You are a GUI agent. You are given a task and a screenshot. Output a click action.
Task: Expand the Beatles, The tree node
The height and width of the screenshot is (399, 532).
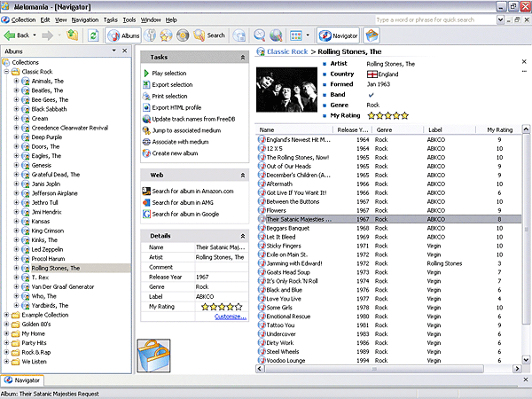16,90
